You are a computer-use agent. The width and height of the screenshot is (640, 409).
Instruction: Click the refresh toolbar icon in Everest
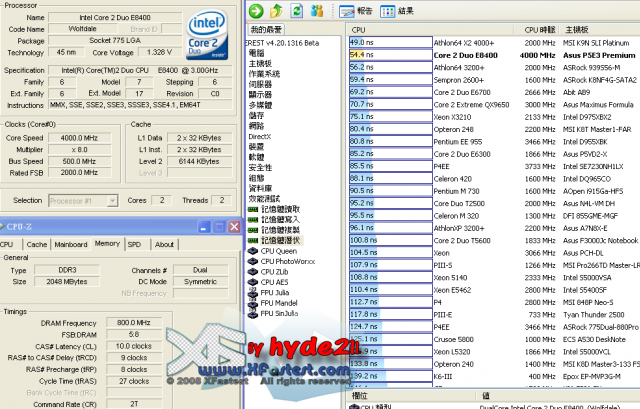[x=297, y=11]
